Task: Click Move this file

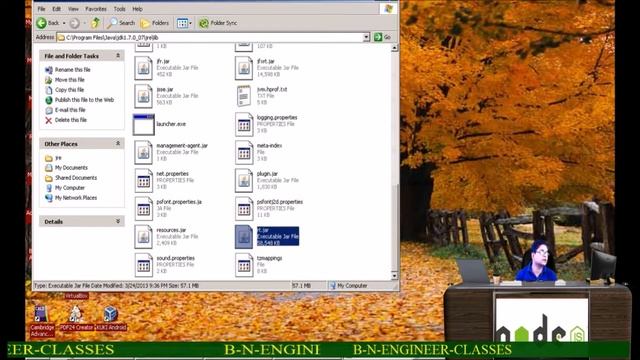Action: coord(70,80)
